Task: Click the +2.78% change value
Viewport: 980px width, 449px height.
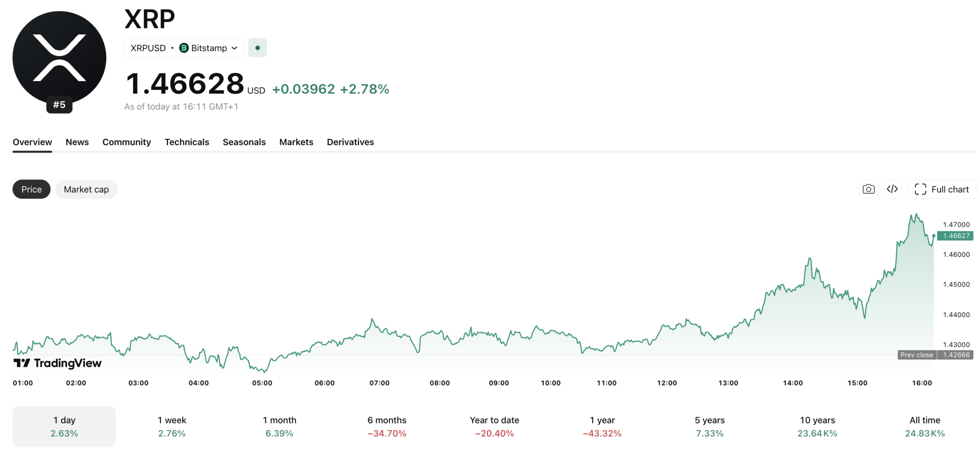Action: (x=364, y=89)
